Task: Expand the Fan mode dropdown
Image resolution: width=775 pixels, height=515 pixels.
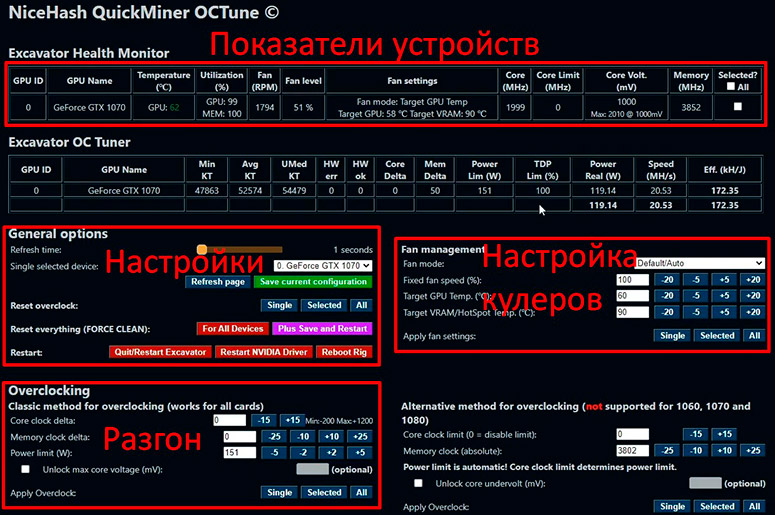Action: click(700, 263)
